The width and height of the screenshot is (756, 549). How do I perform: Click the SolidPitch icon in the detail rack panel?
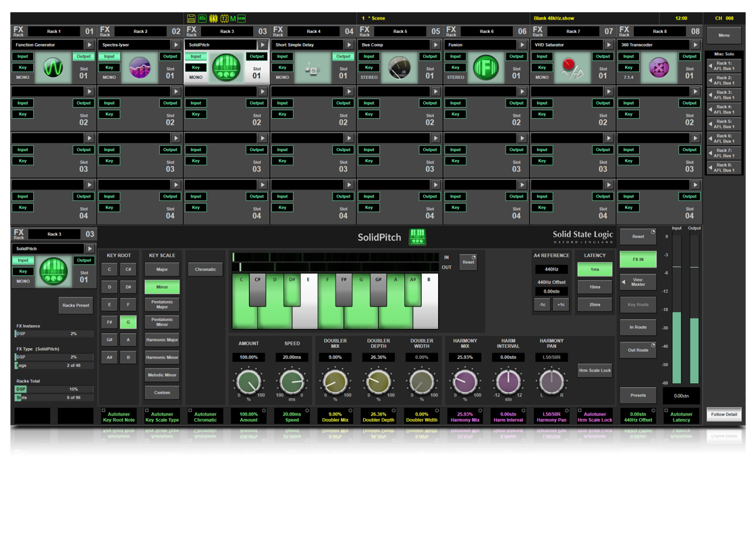point(53,272)
